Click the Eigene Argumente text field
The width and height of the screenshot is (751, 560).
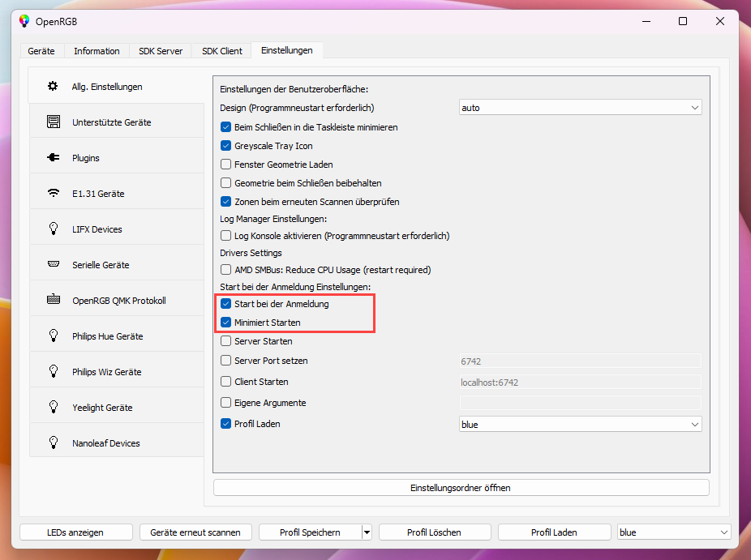click(580, 403)
